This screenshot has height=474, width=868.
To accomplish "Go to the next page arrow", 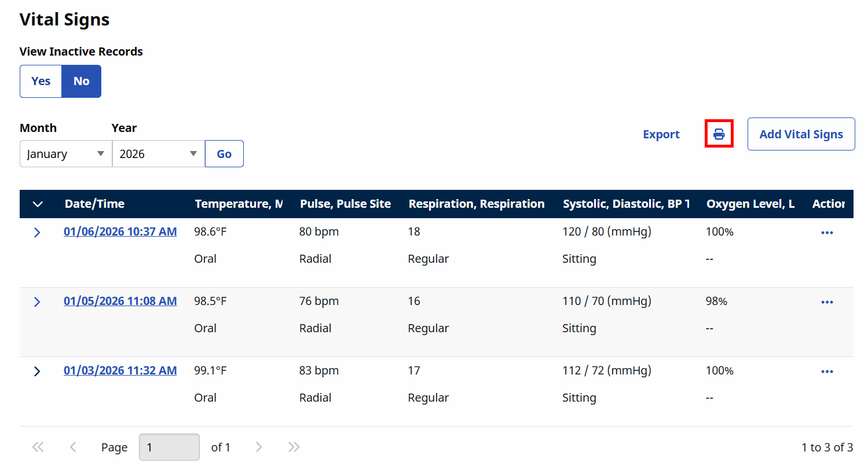I will tap(259, 447).
